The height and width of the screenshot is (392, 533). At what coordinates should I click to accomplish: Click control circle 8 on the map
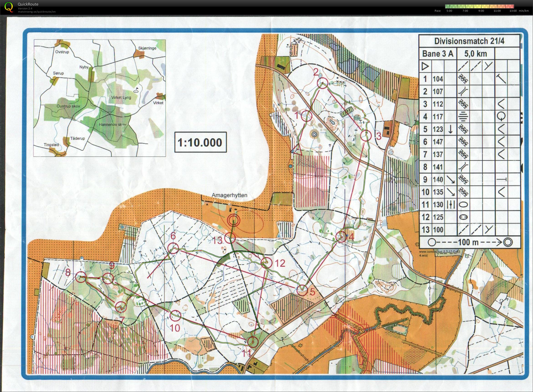tap(81, 277)
